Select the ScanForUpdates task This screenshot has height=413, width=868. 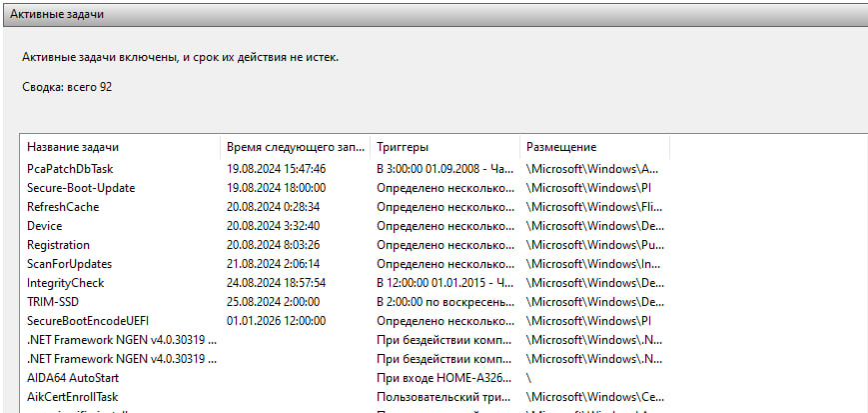(70, 264)
